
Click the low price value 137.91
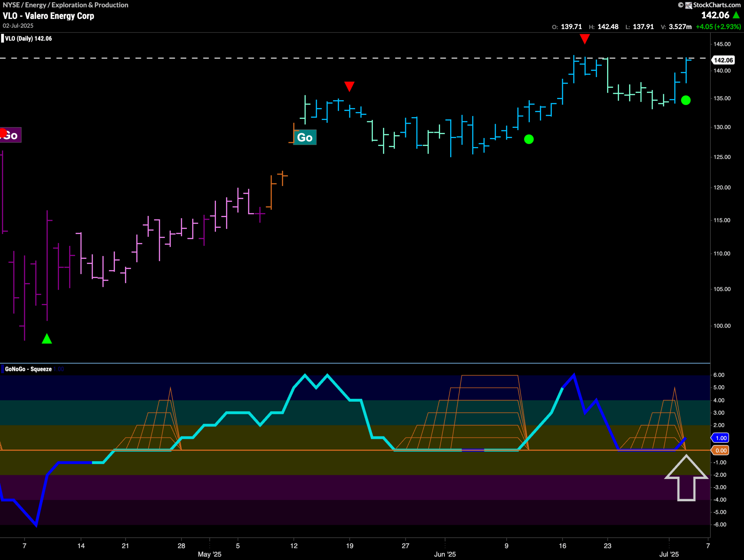pyautogui.click(x=643, y=26)
